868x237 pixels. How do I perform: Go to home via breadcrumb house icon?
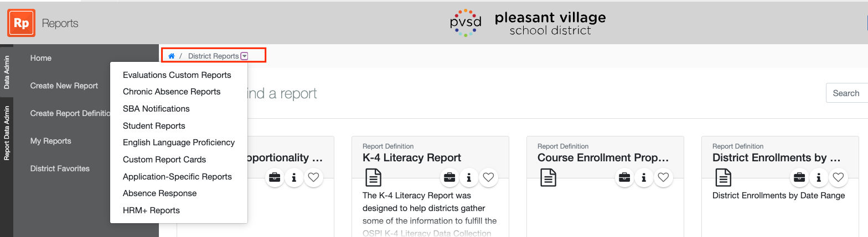pyautogui.click(x=172, y=56)
